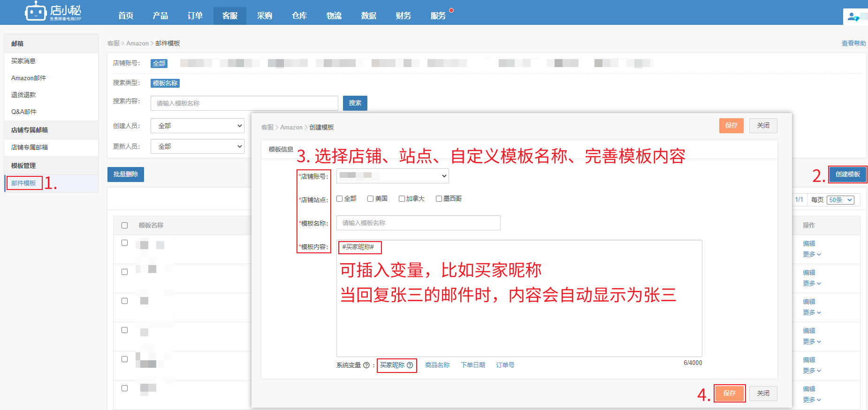Click the bottom 保存 button in dialog
868x410 pixels.
pos(730,393)
